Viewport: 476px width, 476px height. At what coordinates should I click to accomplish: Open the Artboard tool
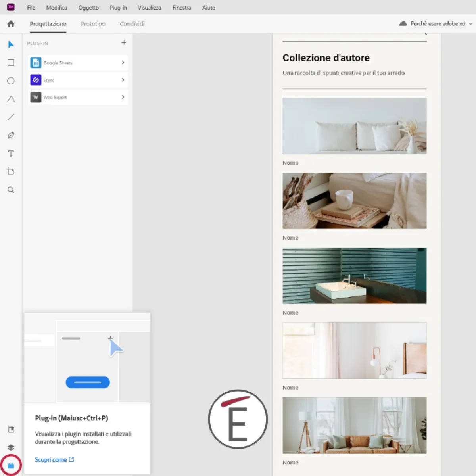pos(11,171)
